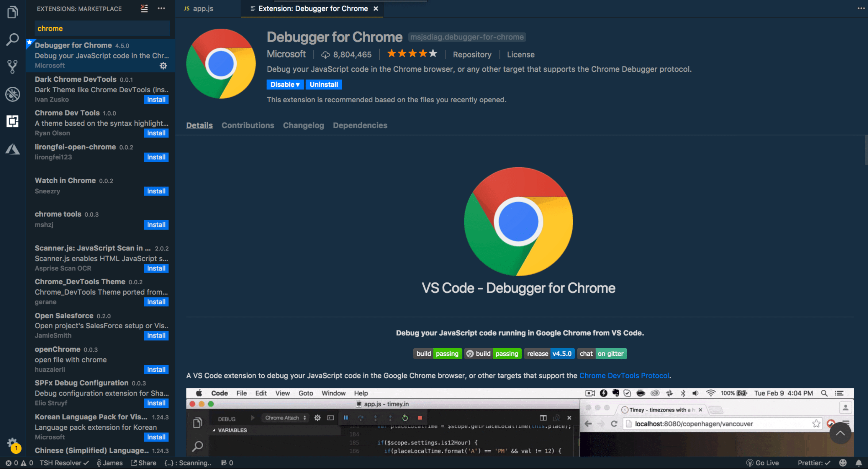Image resolution: width=868 pixels, height=469 pixels.
Task: Open the Search view in the activity bar
Action: point(12,39)
